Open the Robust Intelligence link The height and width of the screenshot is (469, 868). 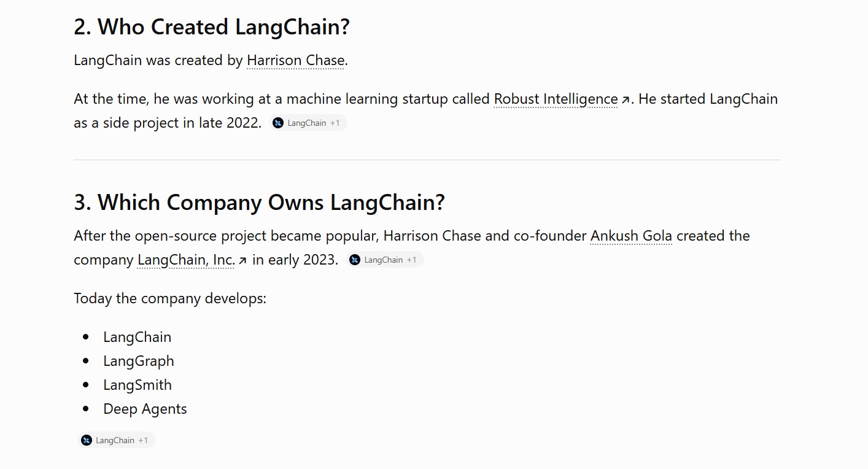click(x=556, y=99)
